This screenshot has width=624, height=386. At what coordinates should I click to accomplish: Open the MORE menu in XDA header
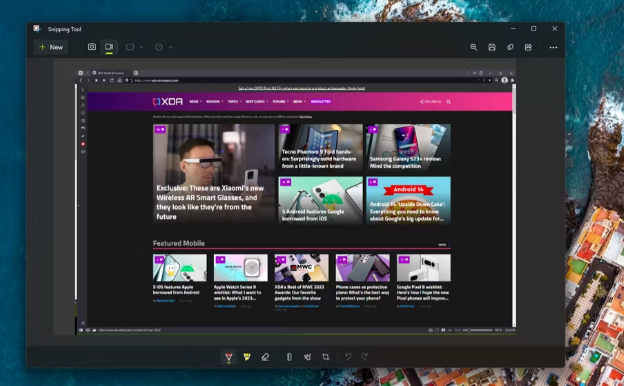click(299, 102)
